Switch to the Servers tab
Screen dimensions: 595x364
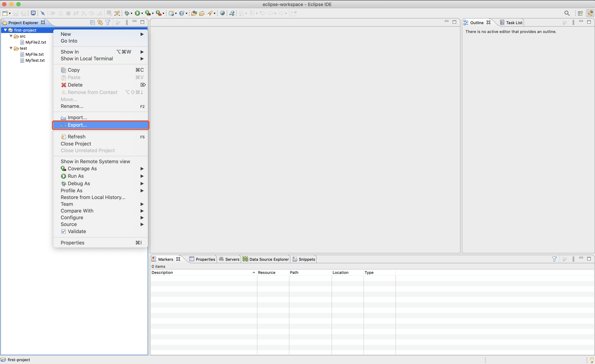click(229, 259)
